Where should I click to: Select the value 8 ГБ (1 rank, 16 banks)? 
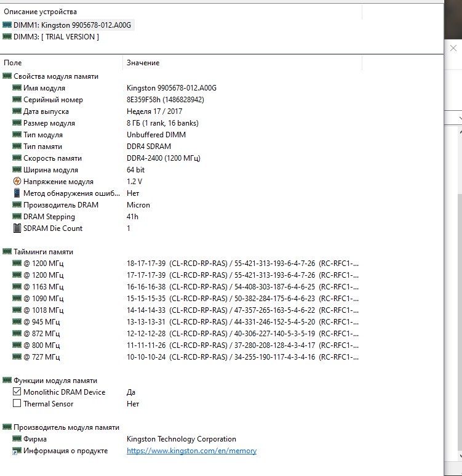(162, 123)
